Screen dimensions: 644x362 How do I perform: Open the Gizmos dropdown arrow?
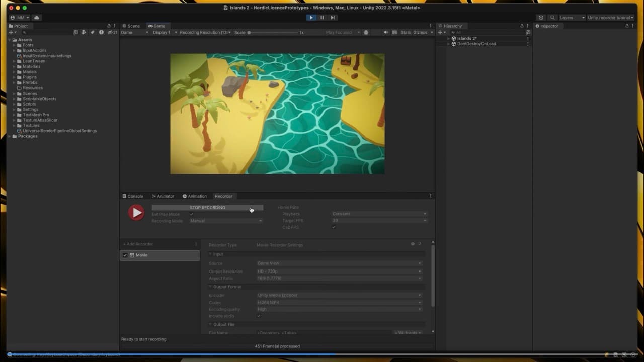point(432,32)
